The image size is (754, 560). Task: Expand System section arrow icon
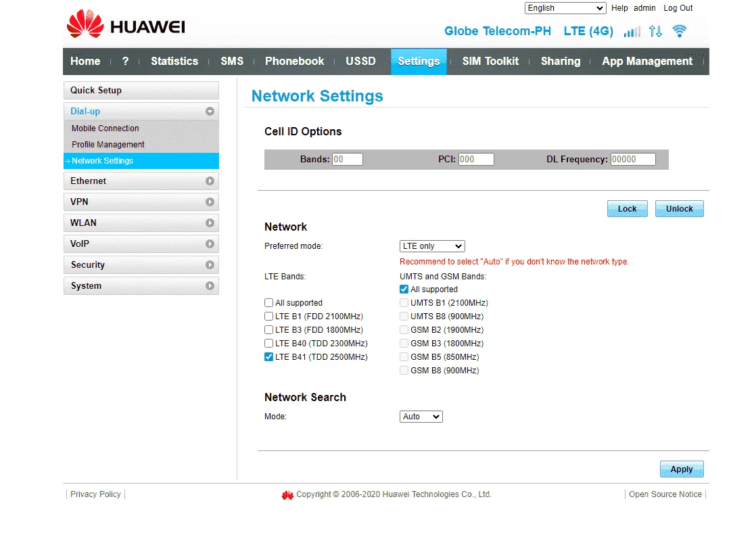point(210,286)
